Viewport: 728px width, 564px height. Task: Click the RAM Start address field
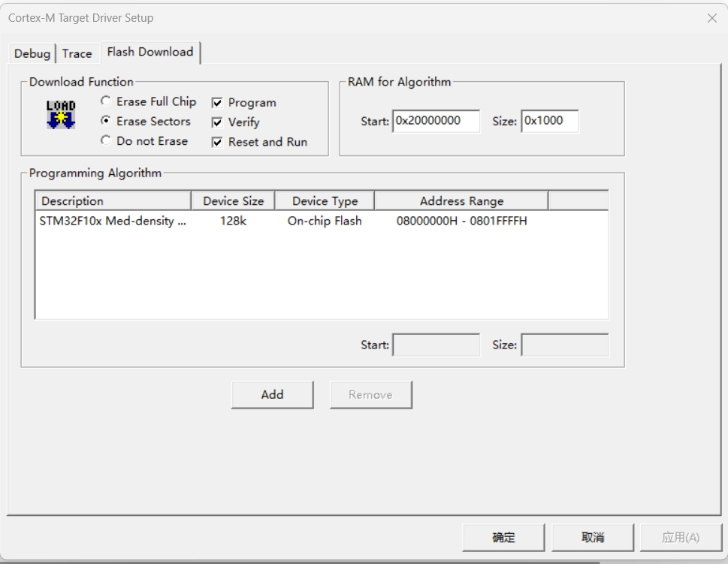436,121
